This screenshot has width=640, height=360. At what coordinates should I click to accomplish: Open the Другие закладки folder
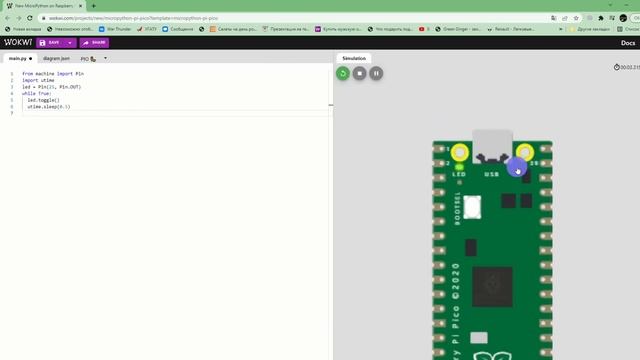tap(589, 29)
